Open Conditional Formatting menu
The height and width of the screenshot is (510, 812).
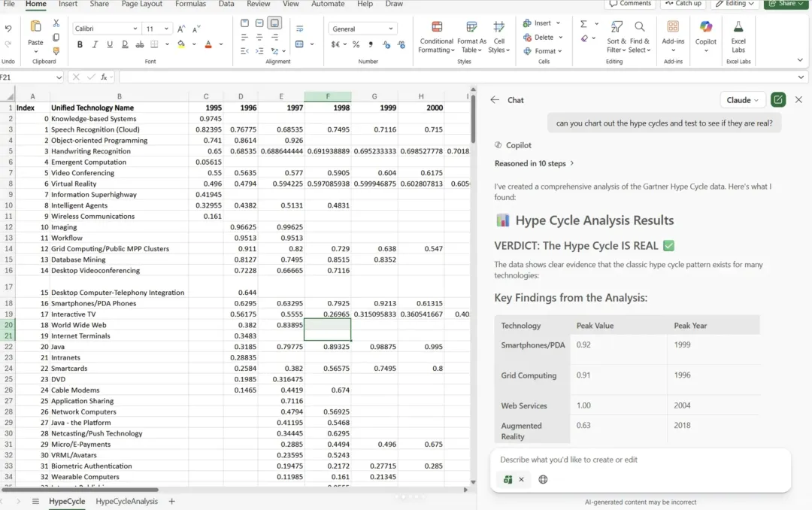[x=437, y=38]
